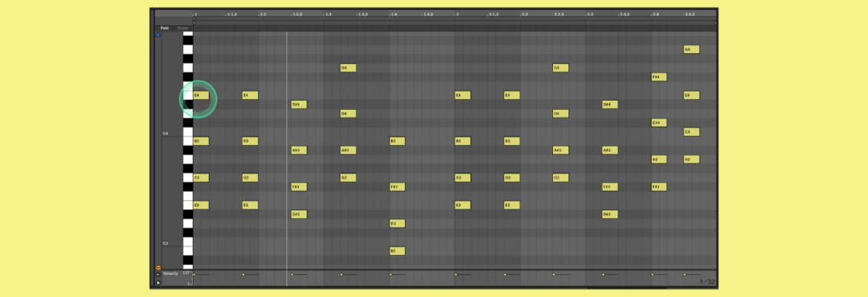The width and height of the screenshot is (868, 297).
Task: Click the 1/32 grid size indicator
Action: [x=707, y=282]
